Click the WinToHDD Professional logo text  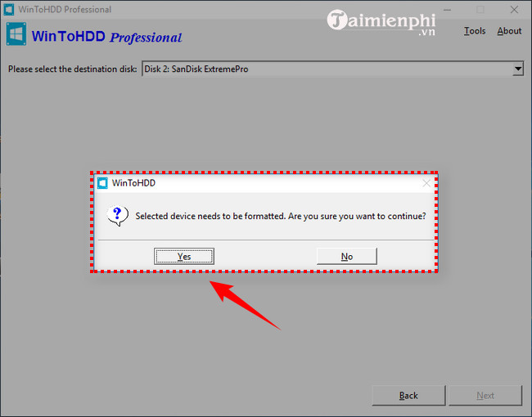tap(107, 37)
